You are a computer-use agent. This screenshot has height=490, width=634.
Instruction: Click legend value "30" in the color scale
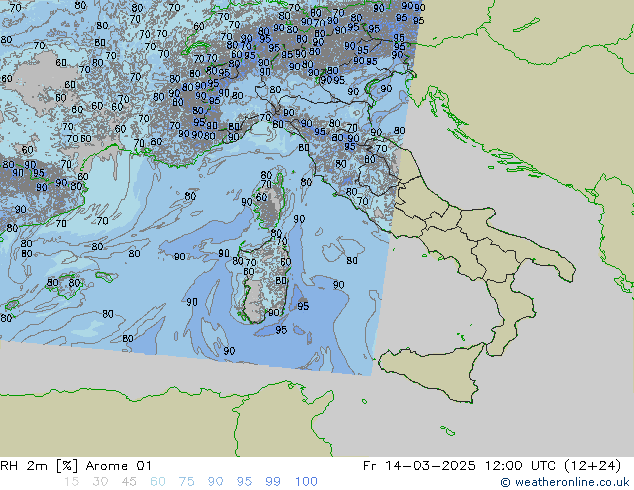click(x=100, y=482)
